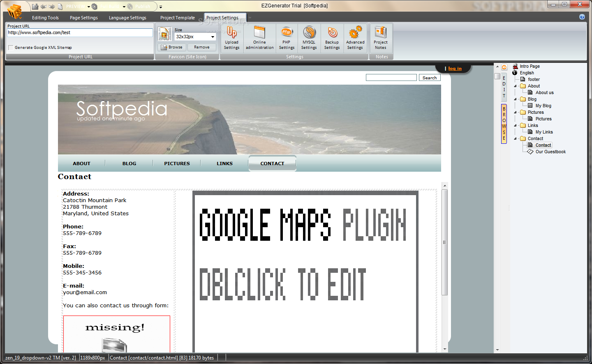Click the PREVIEW button
The height and width of the screenshot is (364, 592).
pos(76,7)
